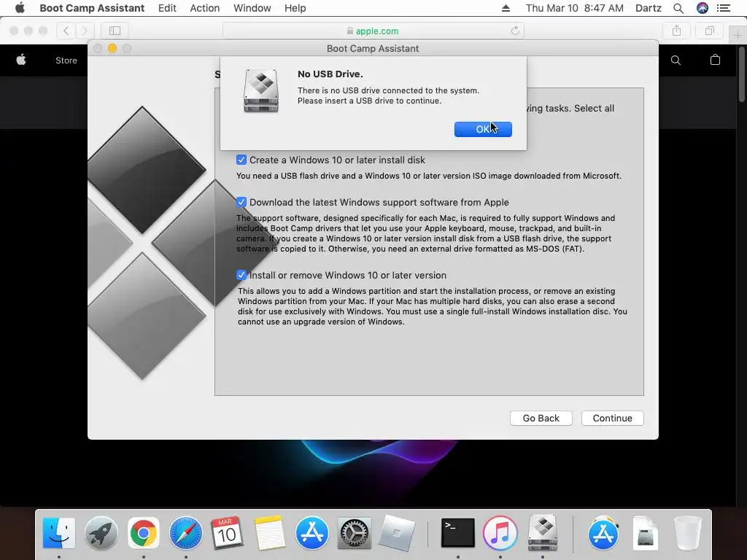Open Roblox icon in the Dock
Image resolution: width=747 pixels, height=560 pixels.
click(396, 533)
